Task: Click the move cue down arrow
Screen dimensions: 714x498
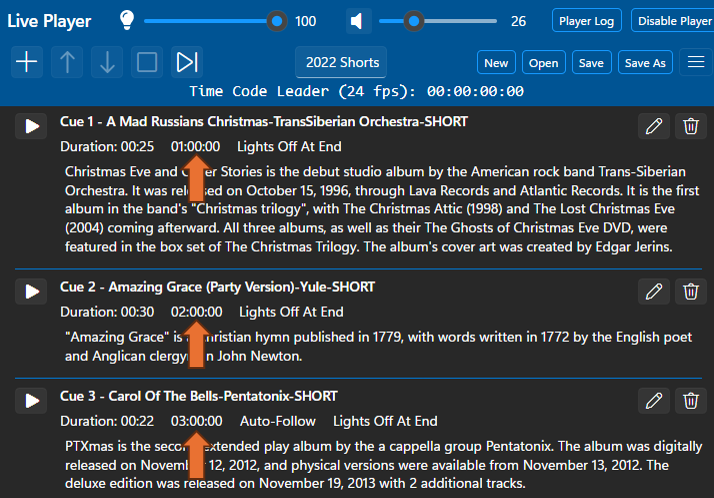Action: 107,62
